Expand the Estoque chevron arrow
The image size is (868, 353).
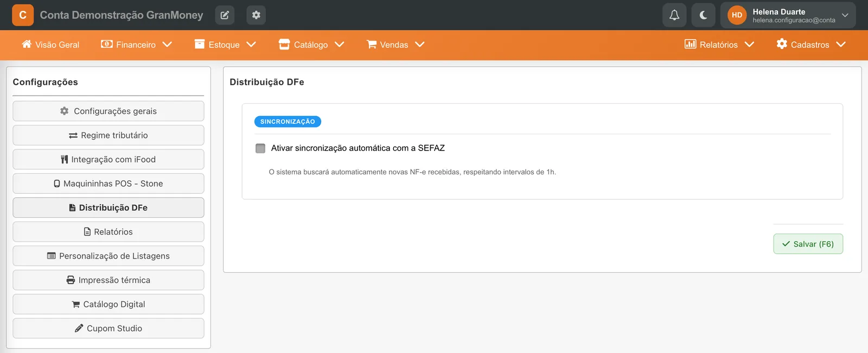point(251,45)
